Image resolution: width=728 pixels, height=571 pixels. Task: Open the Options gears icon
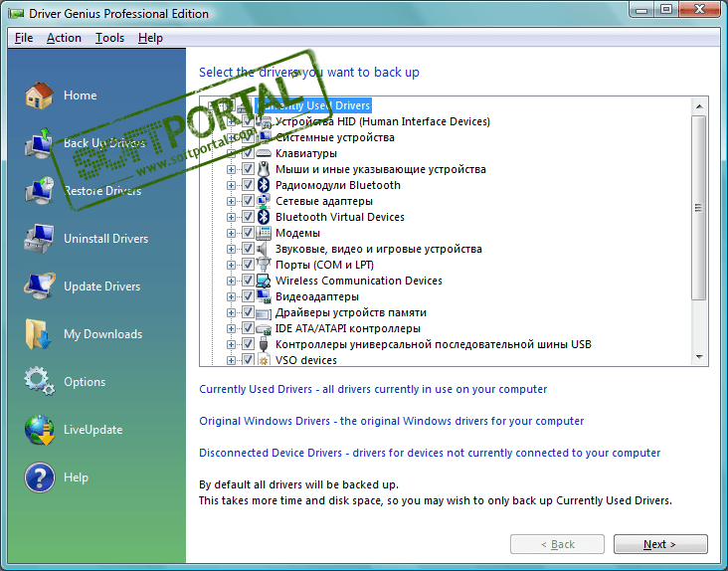point(39,381)
